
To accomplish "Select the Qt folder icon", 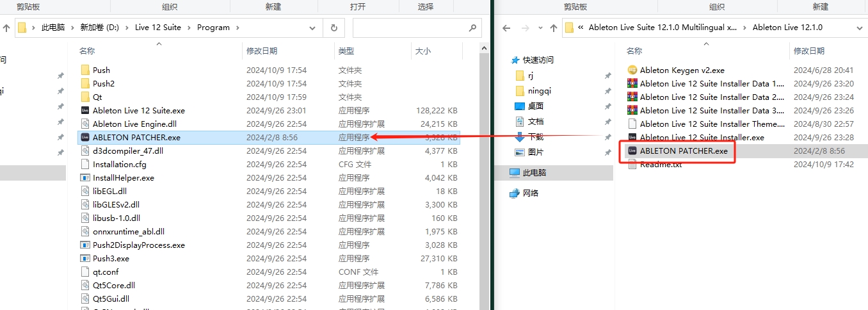I will pos(86,97).
